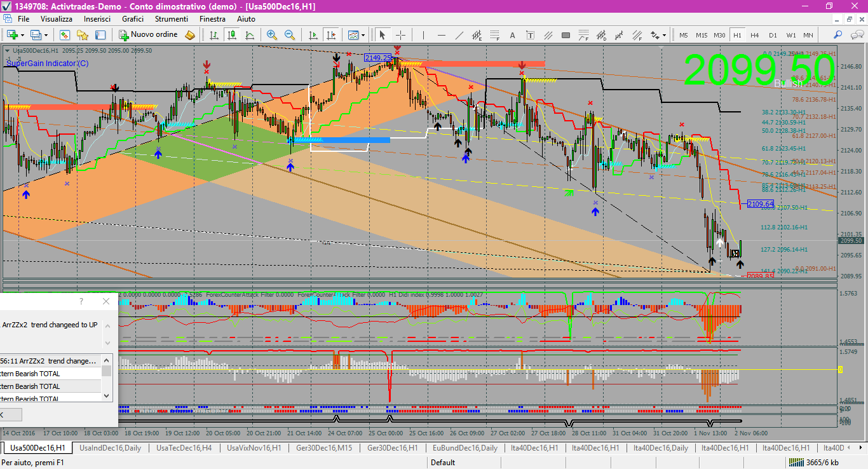Select the Fibonacci arcs tool
The height and width of the screenshot is (469, 868).
pos(583,35)
